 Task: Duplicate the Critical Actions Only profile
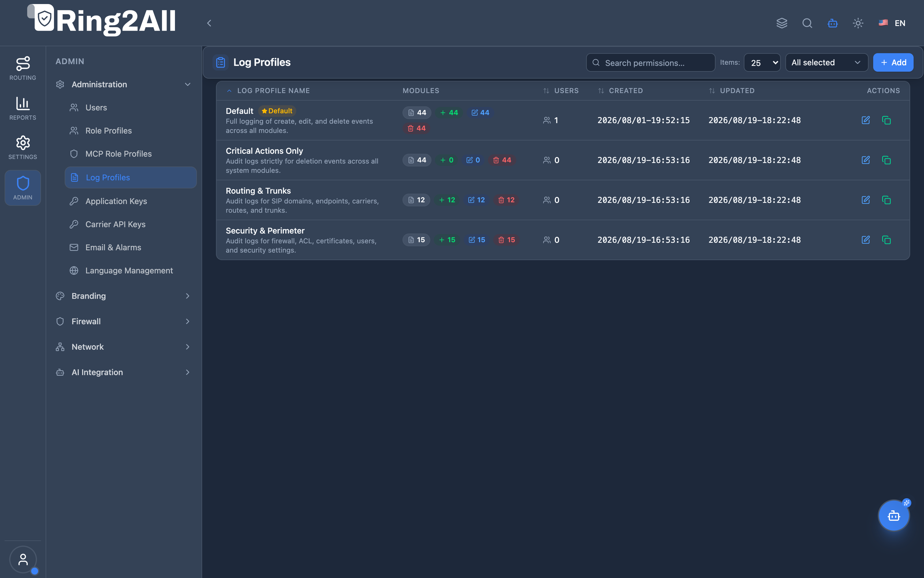886,160
